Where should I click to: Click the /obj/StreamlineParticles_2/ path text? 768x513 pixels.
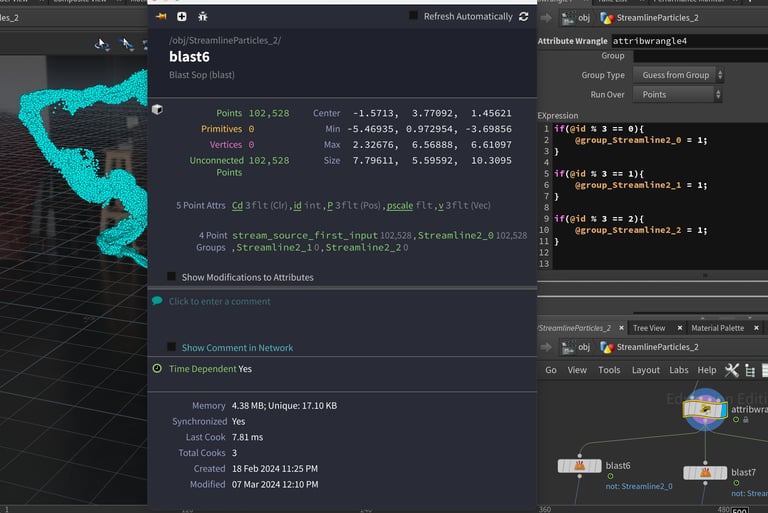225,41
